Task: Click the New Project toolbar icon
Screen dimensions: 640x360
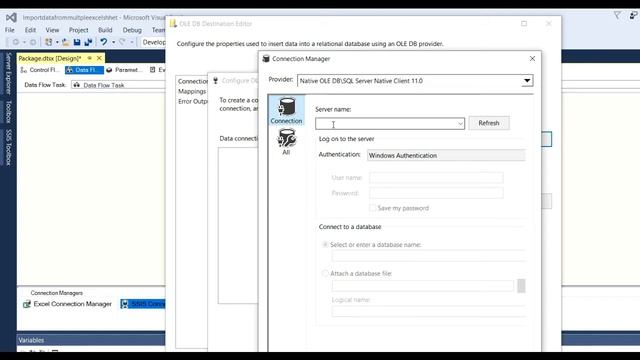Action: click(x=49, y=42)
